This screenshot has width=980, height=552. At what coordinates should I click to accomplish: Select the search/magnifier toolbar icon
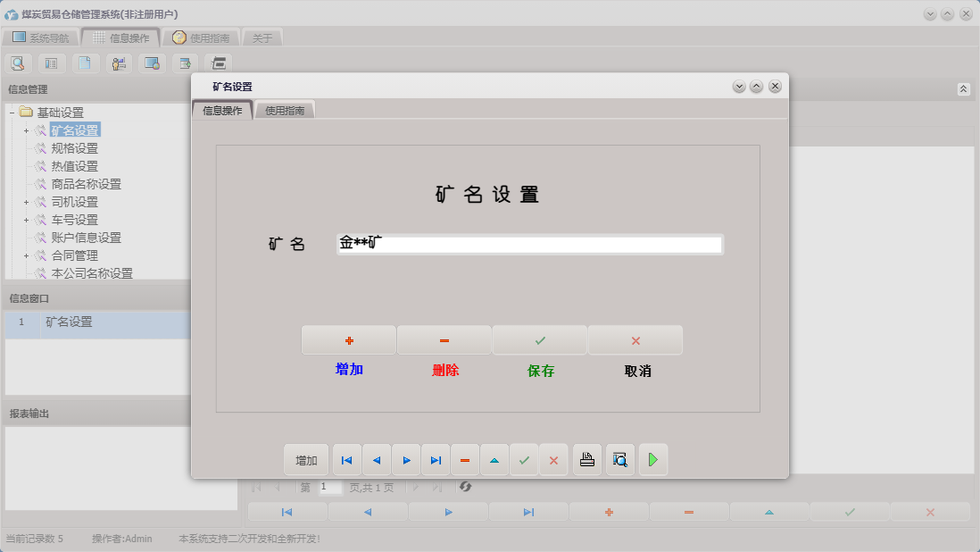(x=18, y=63)
